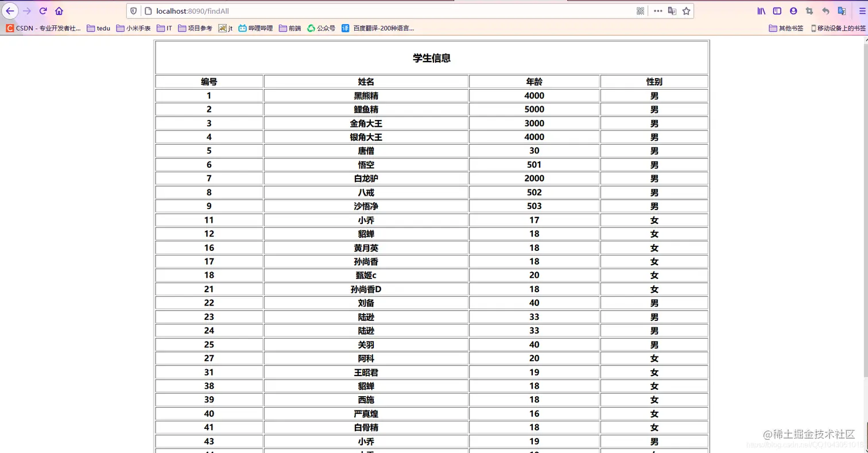868x453 pixels.
Task: Open the Library bookshelf icon
Action: pyautogui.click(x=761, y=11)
